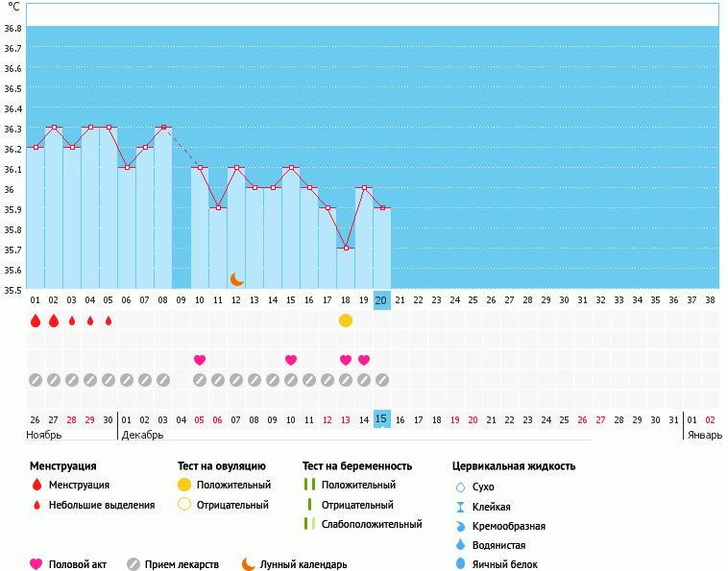
Task: Click the 'Половой акт' legend label
Action: point(79,564)
